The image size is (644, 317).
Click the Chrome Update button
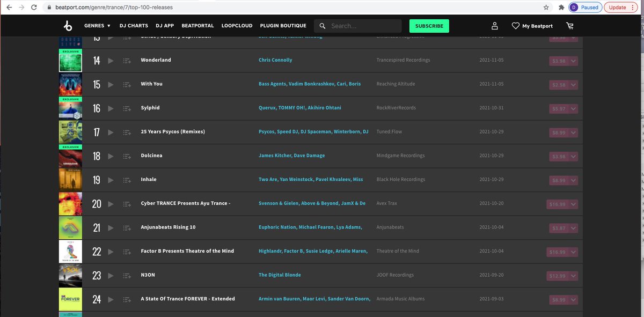621,8
